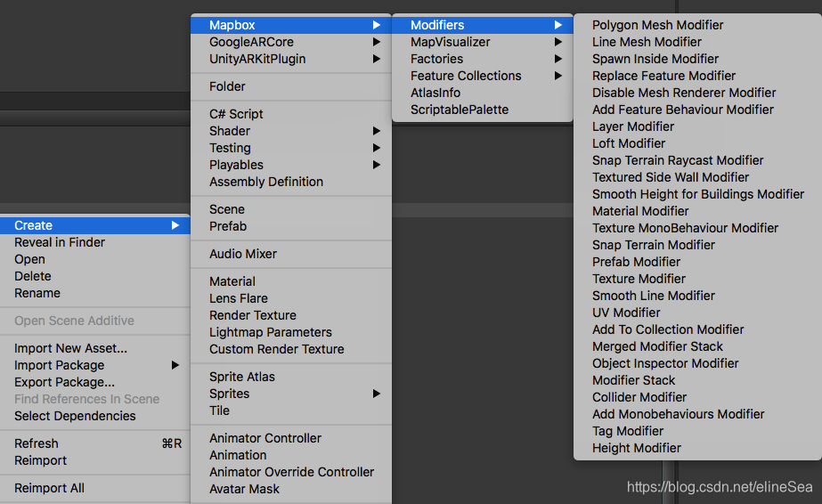The image size is (822, 504).
Task: Select Layer Modifier
Action: point(697,126)
